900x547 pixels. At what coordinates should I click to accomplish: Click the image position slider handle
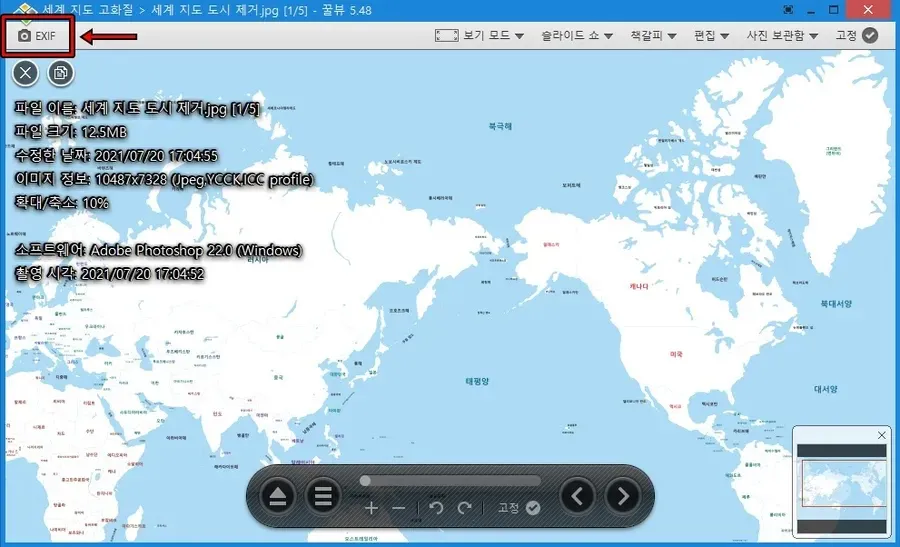365,481
